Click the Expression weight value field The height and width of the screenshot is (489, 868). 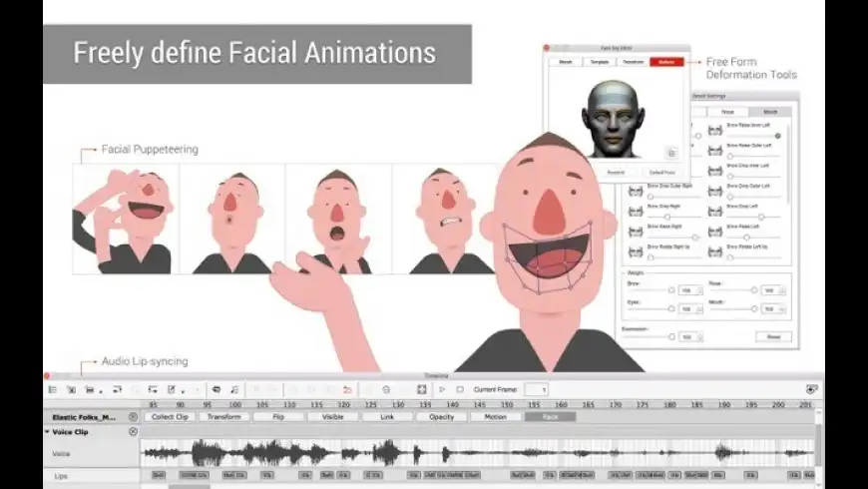pos(687,336)
